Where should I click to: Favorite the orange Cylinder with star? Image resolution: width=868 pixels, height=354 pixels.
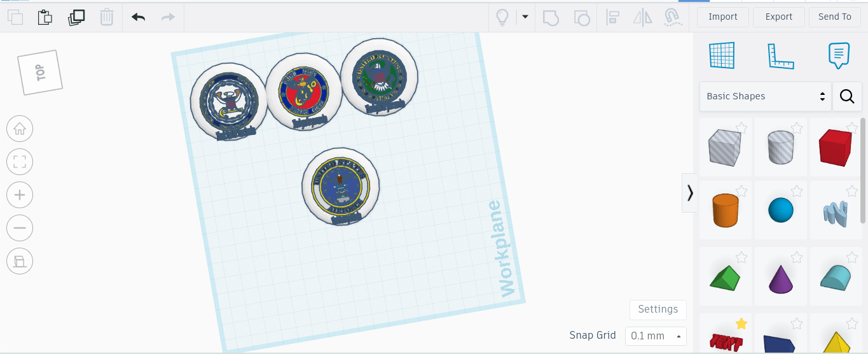point(741,191)
